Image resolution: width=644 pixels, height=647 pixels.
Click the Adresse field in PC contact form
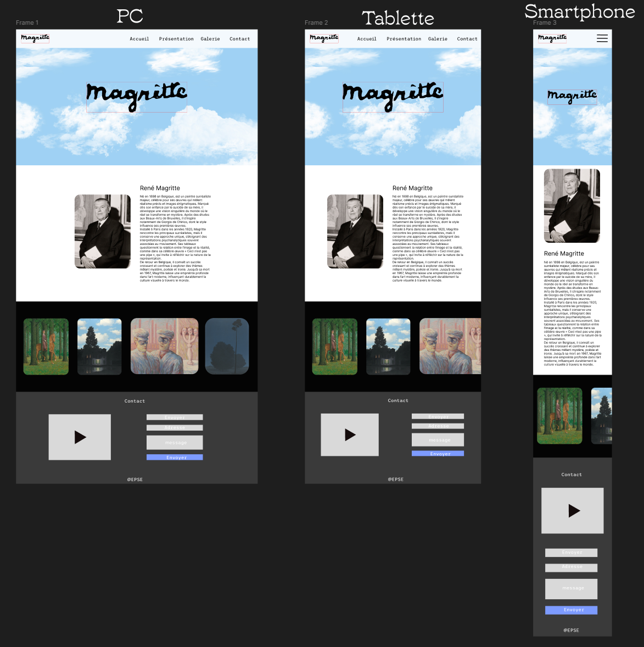coord(175,427)
